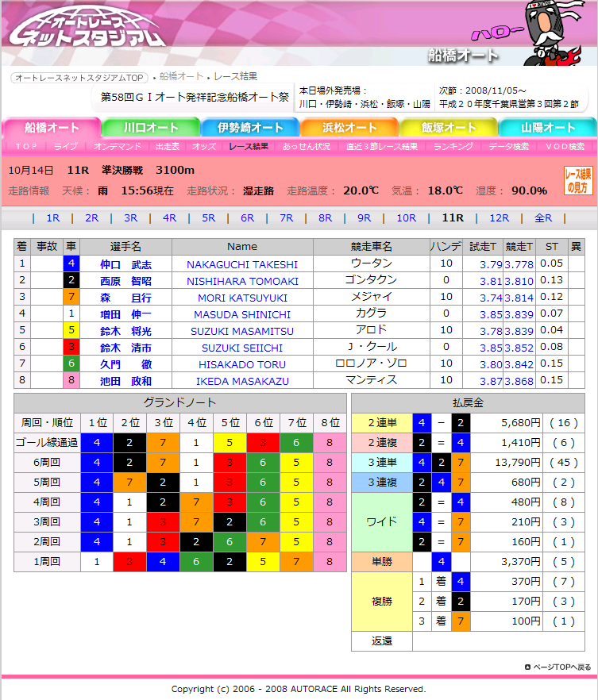
Task: Click the 2連単 payout 5,680円 cell
Action: point(506,423)
